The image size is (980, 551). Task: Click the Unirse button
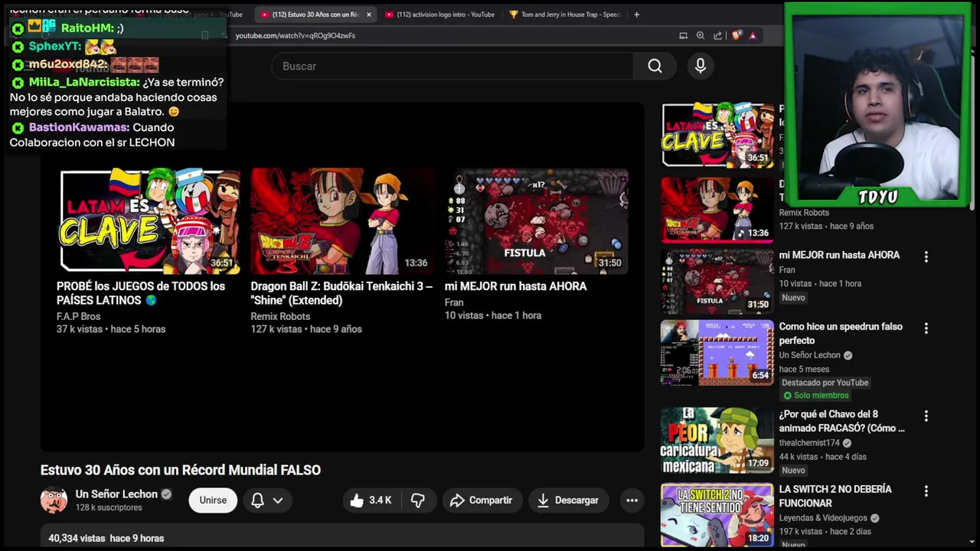(x=213, y=500)
